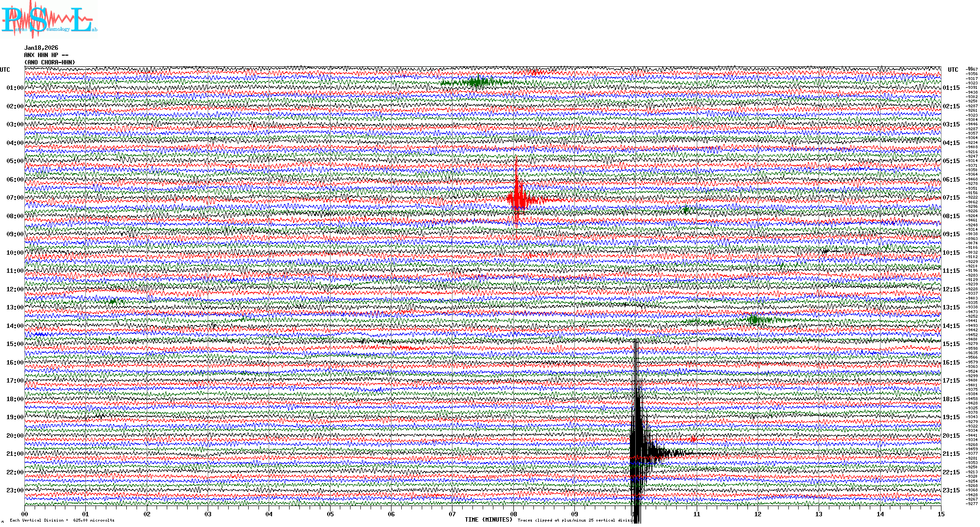Screen dimensions: 980x527
Task: Click the 21:00 hour label on left
Action: coord(15,454)
